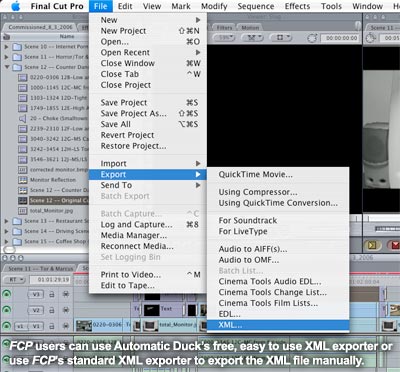Select the 20 - Choke audio clip icon
The height and width of the screenshot is (372, 400).
[22, 118]
